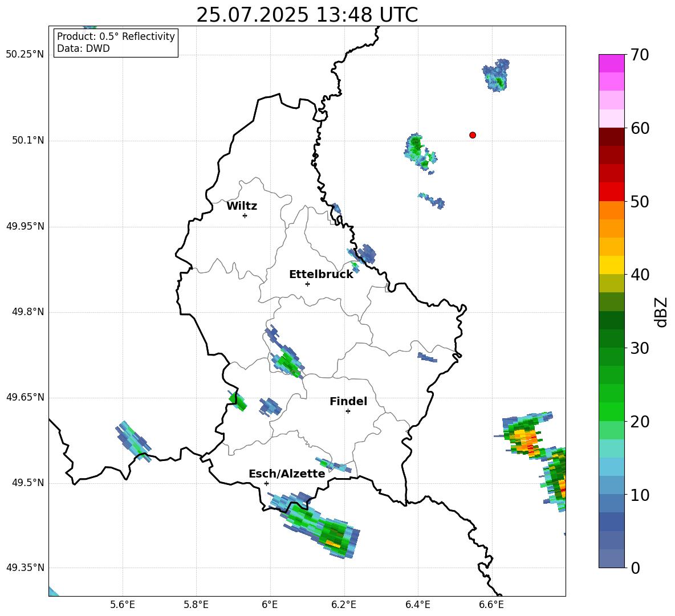Screen dimensions: 675x616
Task: Click the blue echo at the top right
Action: point(497,75)
